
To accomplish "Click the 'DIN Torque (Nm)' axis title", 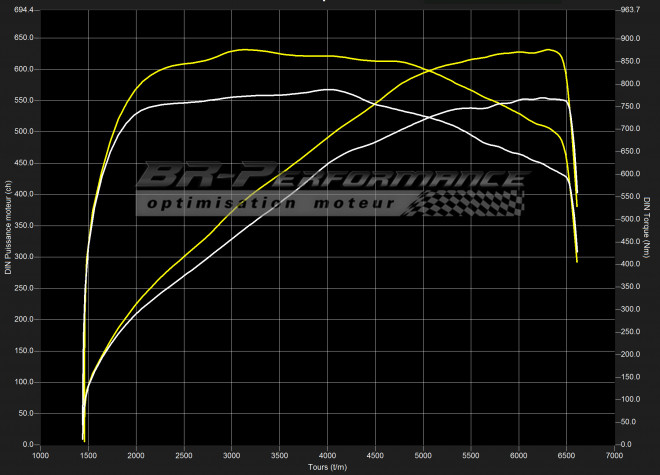I will click(647, 228).
